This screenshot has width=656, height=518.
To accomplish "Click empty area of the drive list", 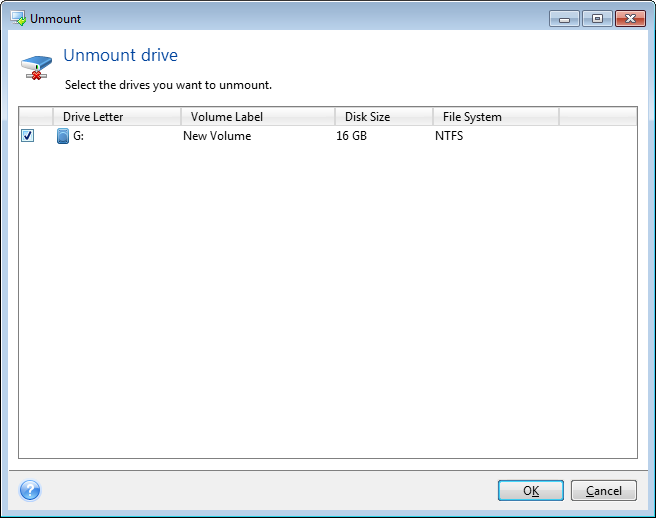I will [x=327, y=300].
